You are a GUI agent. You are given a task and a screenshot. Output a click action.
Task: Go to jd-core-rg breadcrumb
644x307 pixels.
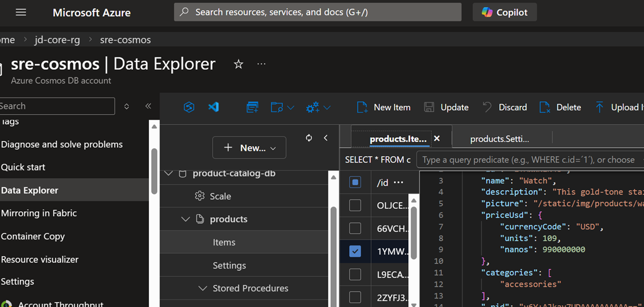57,40
